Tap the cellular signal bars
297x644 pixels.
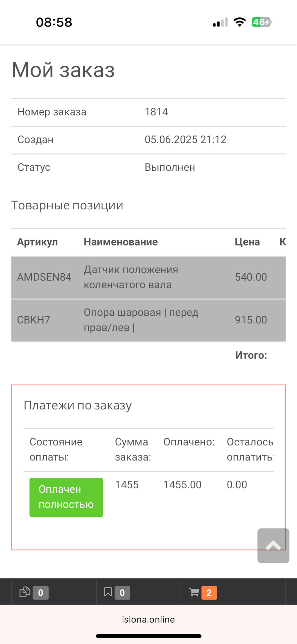tap(220, 22)
